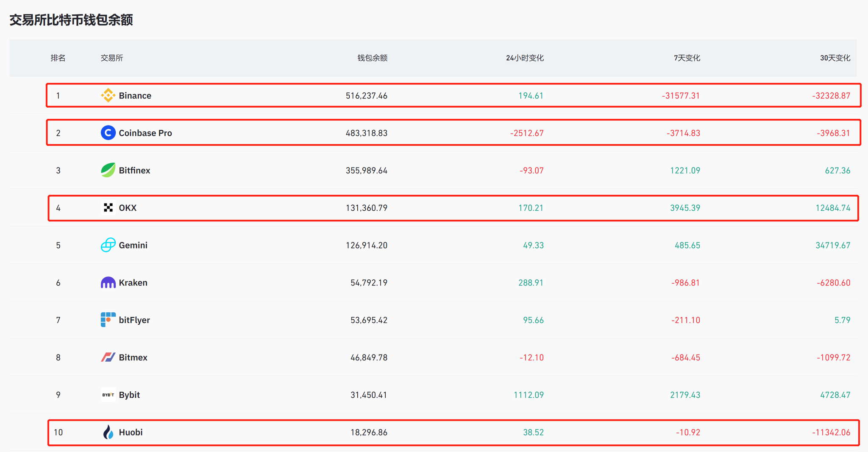Screen dimensions: 868x452
Task: Select Coinbase Pro balance 483,318.83
Action: [x=367, y=133]
